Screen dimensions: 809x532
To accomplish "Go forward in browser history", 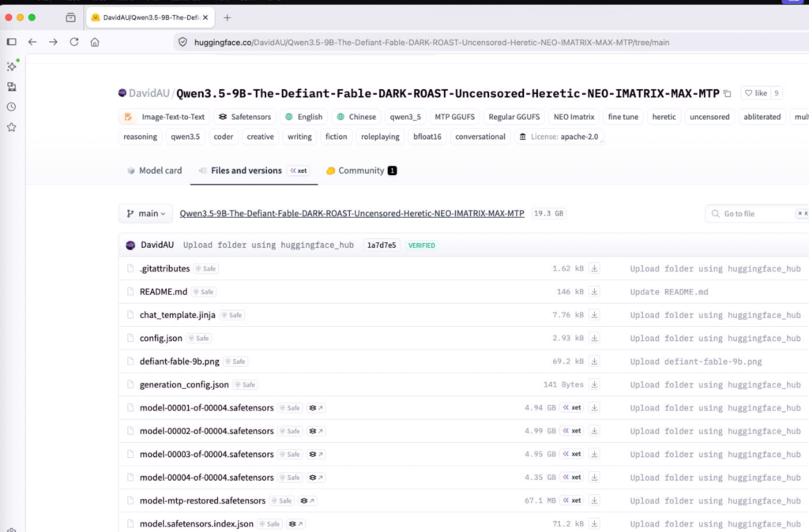I will pos(53,43).
